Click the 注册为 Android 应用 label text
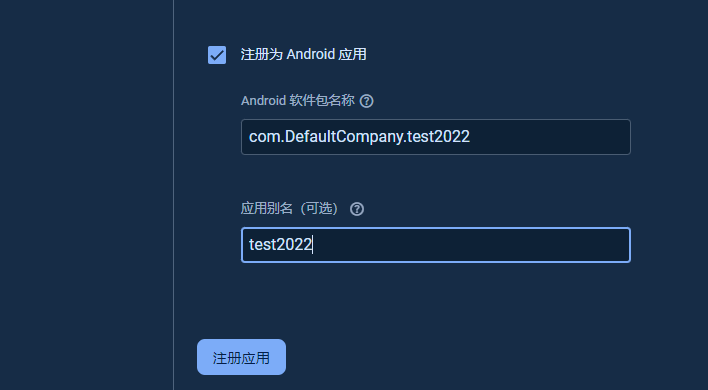708x390 pixels. pos(303,55)
